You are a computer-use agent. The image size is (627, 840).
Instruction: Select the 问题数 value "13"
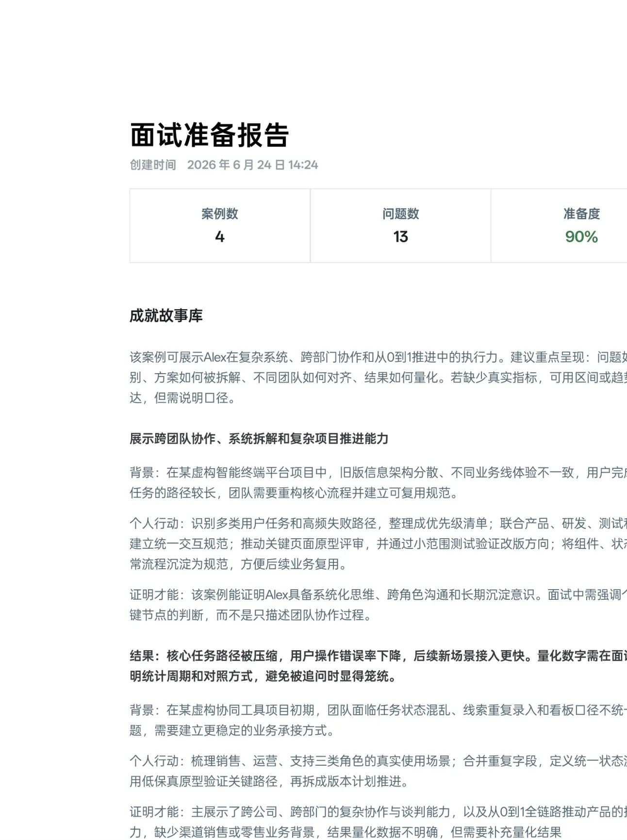[400, 237]
